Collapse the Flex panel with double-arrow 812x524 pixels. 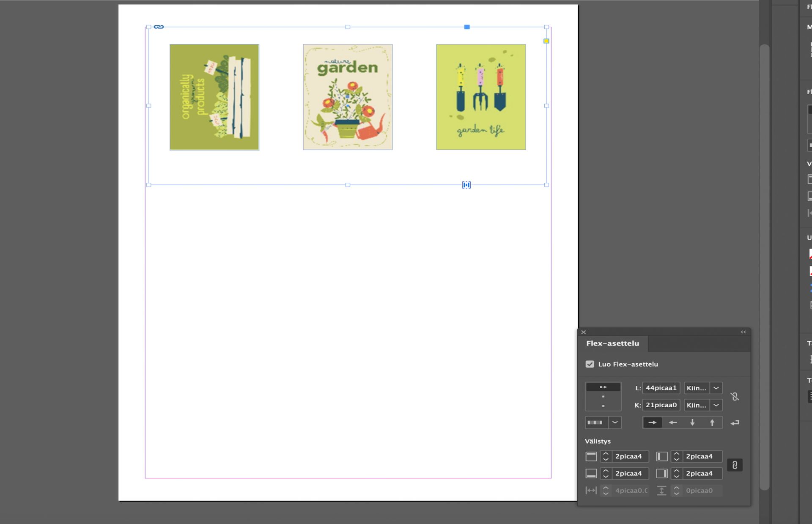coord(743,332)
